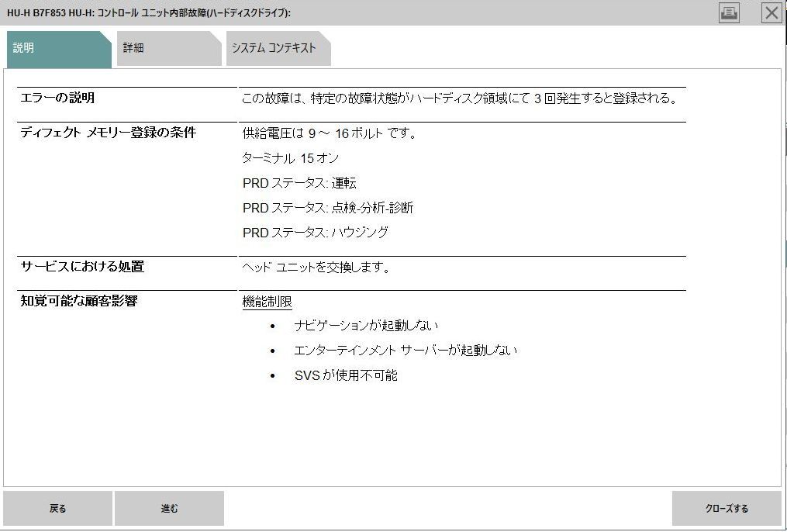Click the X close icon in title bar
The image size is (787, 532).
pyautogui.click(x=771, y=12)
